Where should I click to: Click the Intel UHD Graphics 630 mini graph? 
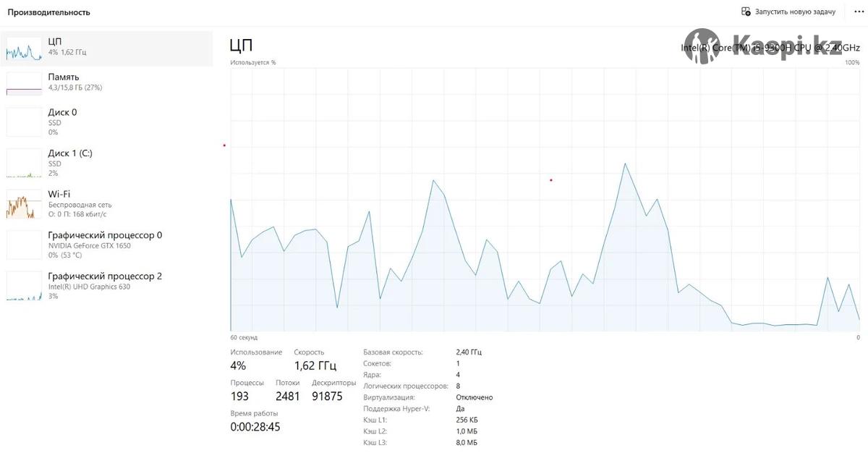(24, 287)
